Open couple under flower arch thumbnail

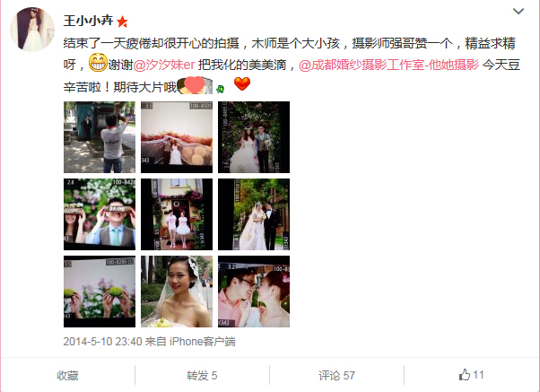[x=254, y=137]
